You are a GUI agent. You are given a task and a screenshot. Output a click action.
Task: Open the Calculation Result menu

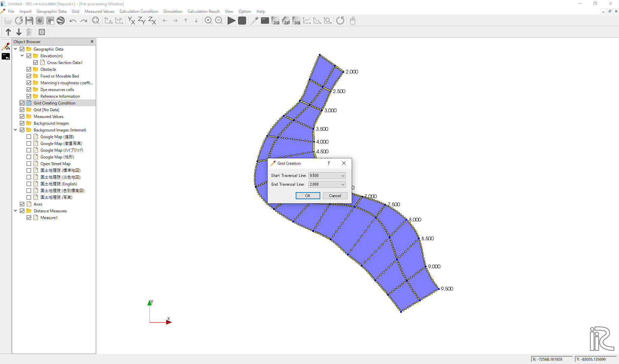[x=204, y=11]
